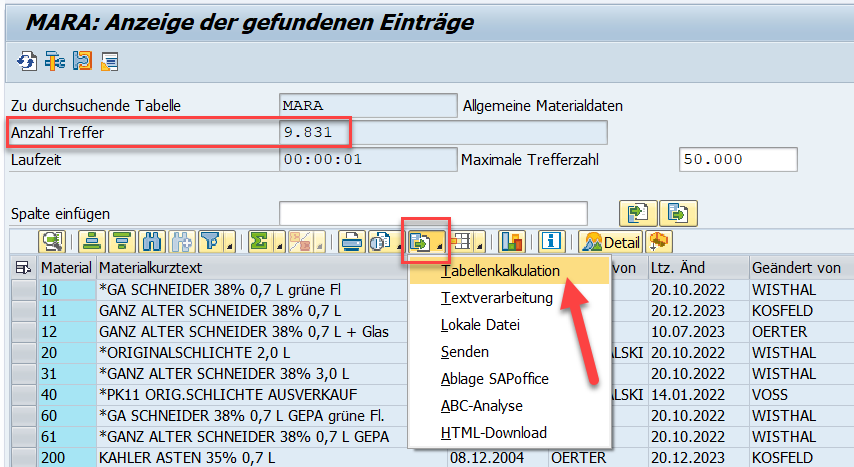Click the refresh icon in top toolbar
This screenshot has width=854, height=467.
click(x=26, y=62)
